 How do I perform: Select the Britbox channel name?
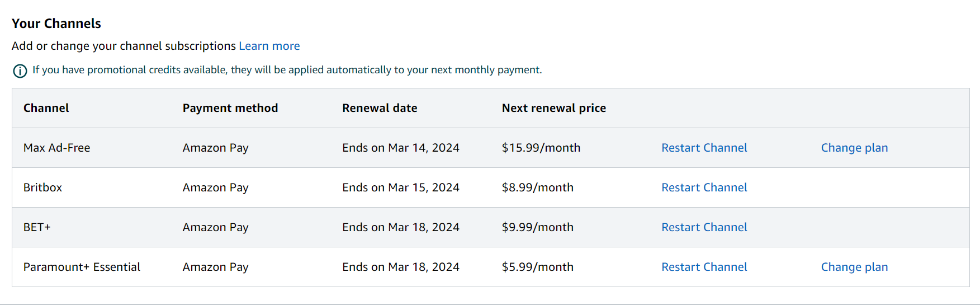tap(42, 187)
